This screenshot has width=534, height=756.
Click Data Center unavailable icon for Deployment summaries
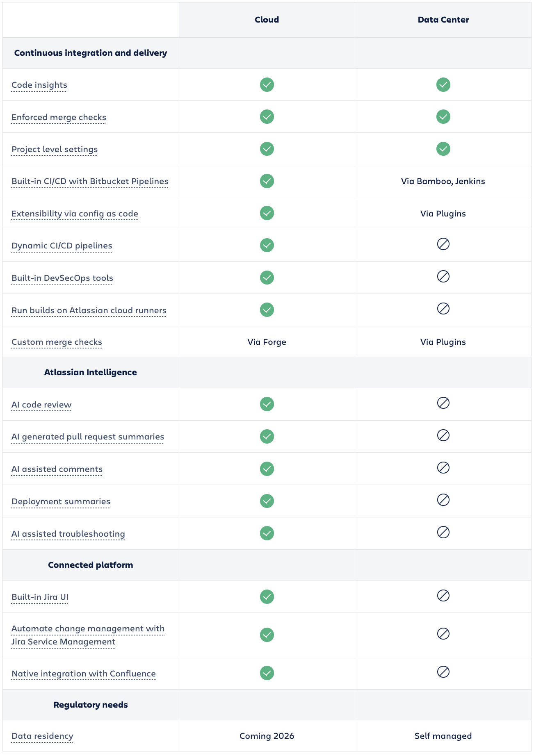[x=443, y=500]
